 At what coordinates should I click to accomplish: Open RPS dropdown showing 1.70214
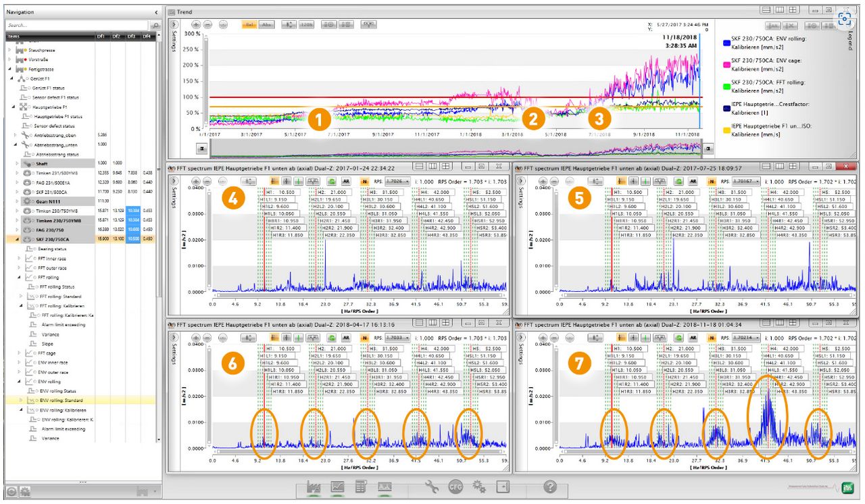747,336
